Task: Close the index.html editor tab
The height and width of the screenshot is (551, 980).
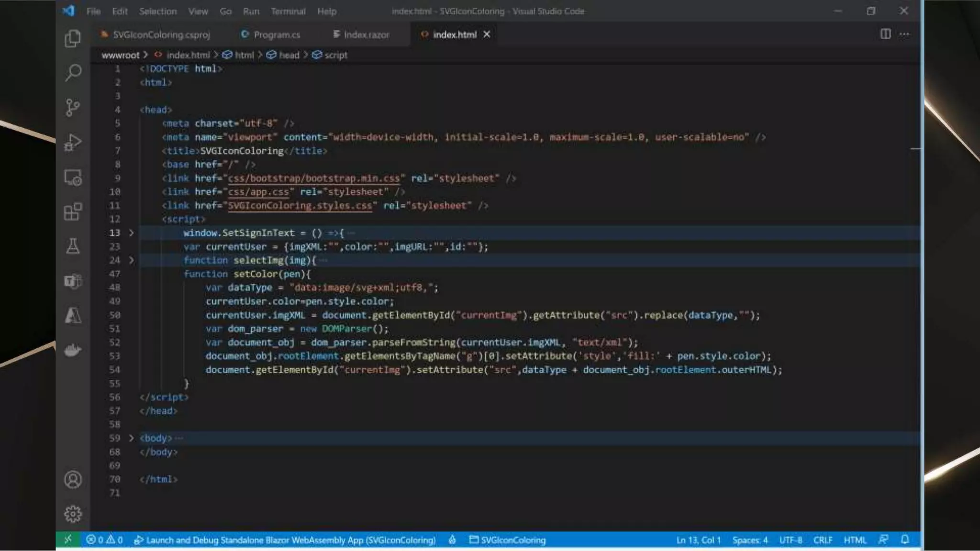Action: pos(487,34)
